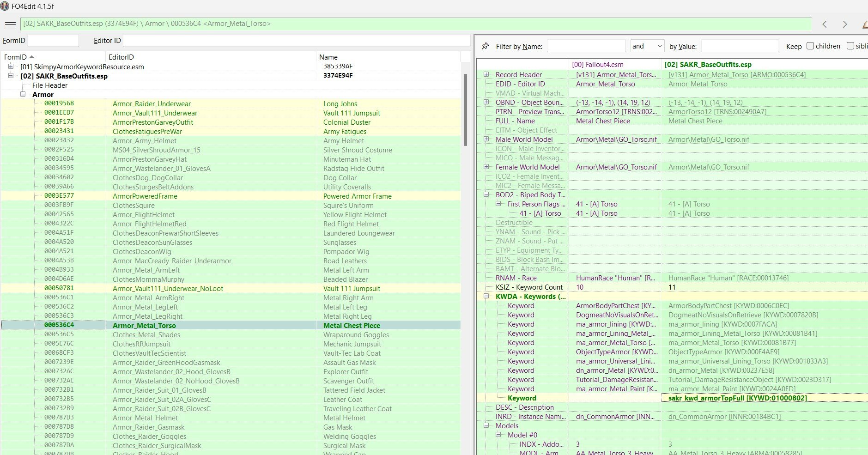Select the Armor_Metal_ArmLeft record

146,270
